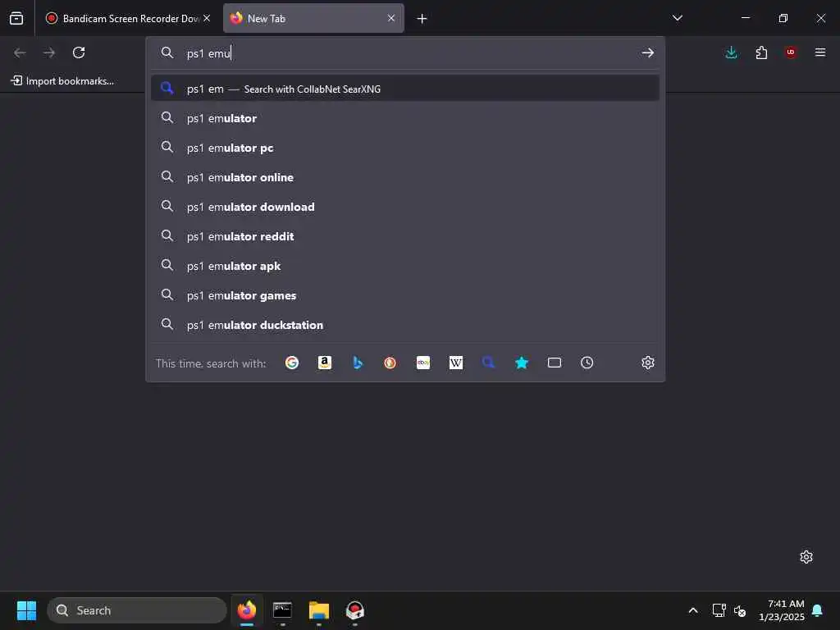
Task: Open uBlock Origin extension
Action: click(x=791, y=52)
